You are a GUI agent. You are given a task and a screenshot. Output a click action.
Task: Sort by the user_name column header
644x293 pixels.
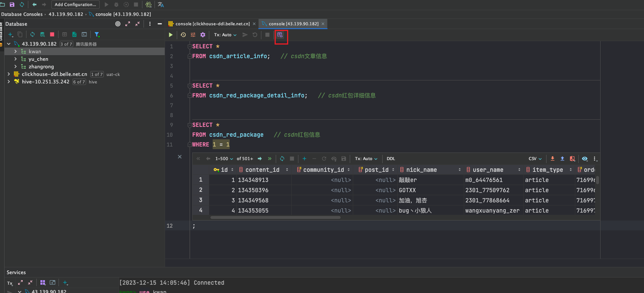[493, 170]
